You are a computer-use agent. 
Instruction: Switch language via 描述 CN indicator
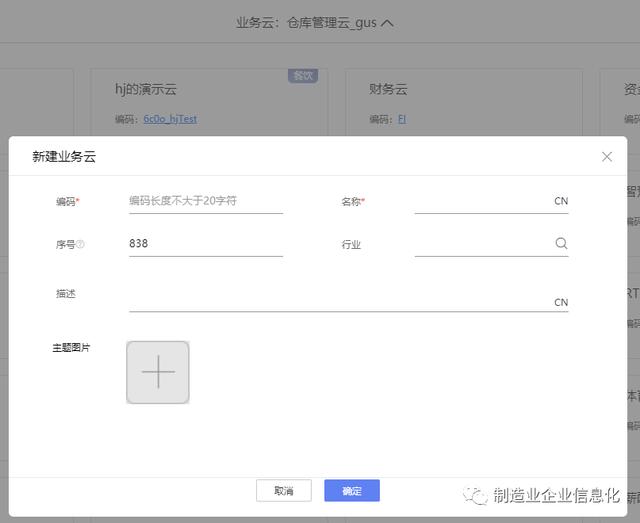(561, 302)
